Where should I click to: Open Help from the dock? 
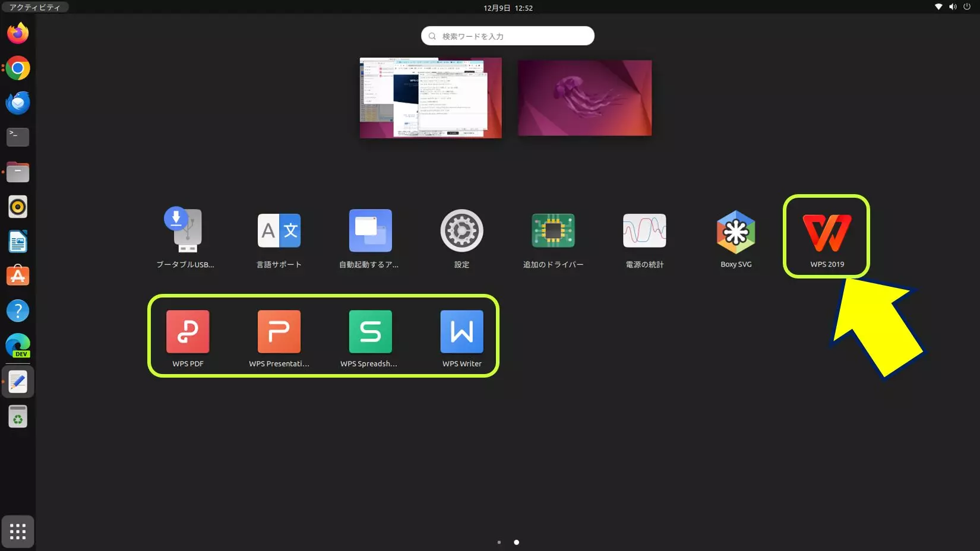pyautogui.click(x=18, y=311)
